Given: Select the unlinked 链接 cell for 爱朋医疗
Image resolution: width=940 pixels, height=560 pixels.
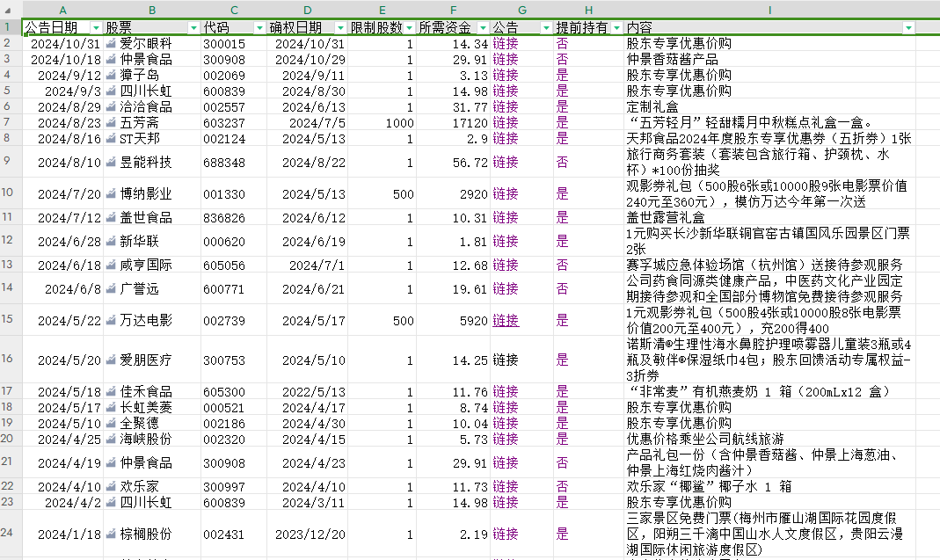Looking at the screenshot, I should click(521, 360).
